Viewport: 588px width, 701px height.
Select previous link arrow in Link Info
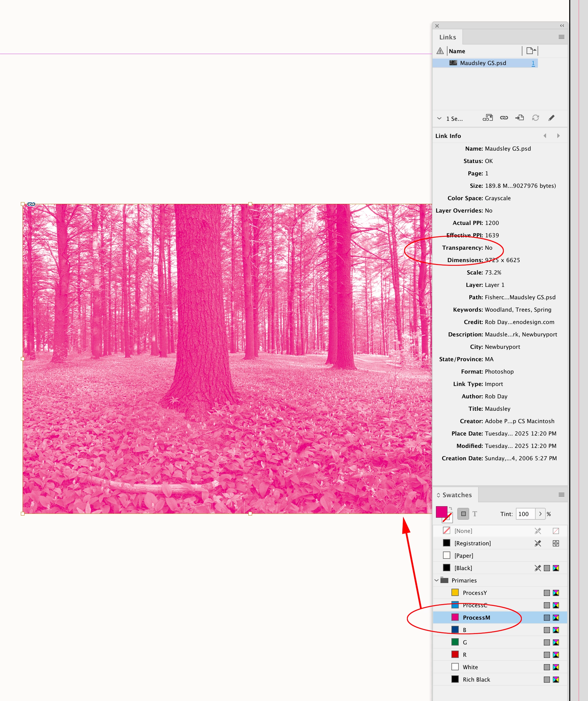click(x=545, y=136)
